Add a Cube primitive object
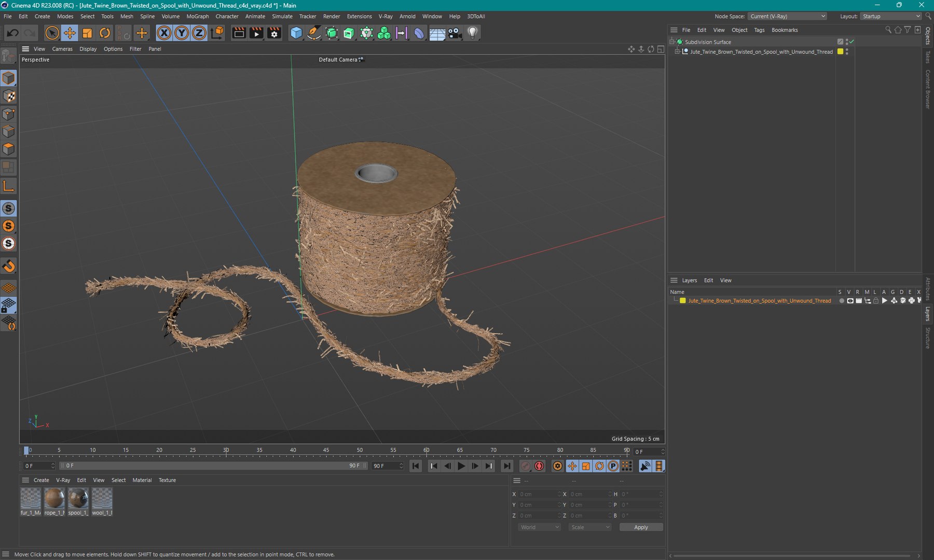 [x=296, y=33]
